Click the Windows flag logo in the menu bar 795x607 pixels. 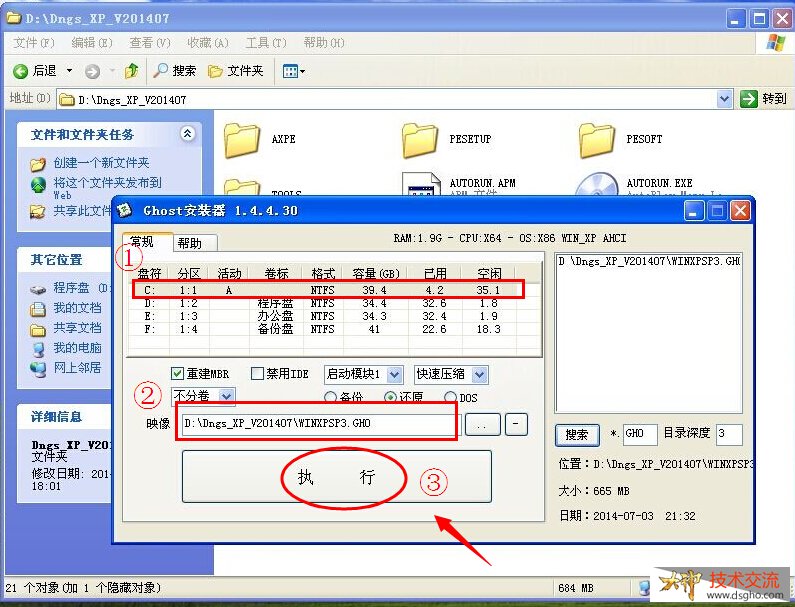point(776,43)
